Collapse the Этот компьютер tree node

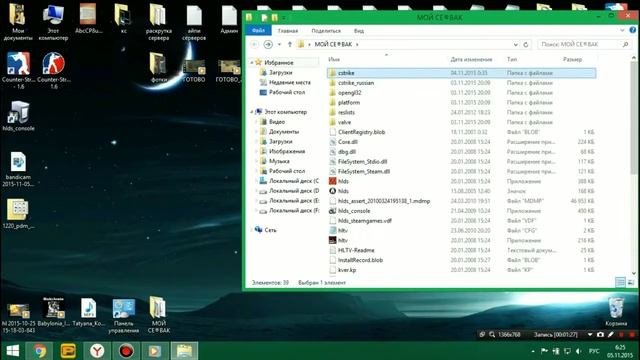pyautogui.click(x=252, y=112)
